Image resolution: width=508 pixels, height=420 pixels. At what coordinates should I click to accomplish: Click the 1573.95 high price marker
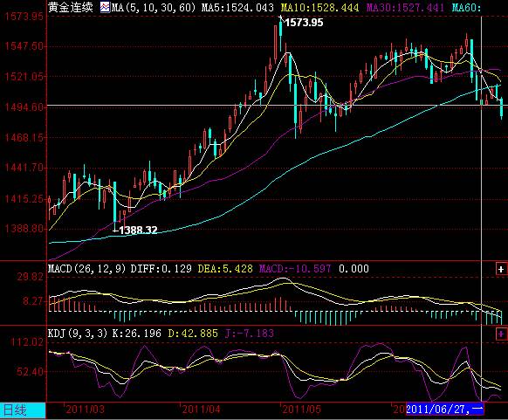[304, 23]
